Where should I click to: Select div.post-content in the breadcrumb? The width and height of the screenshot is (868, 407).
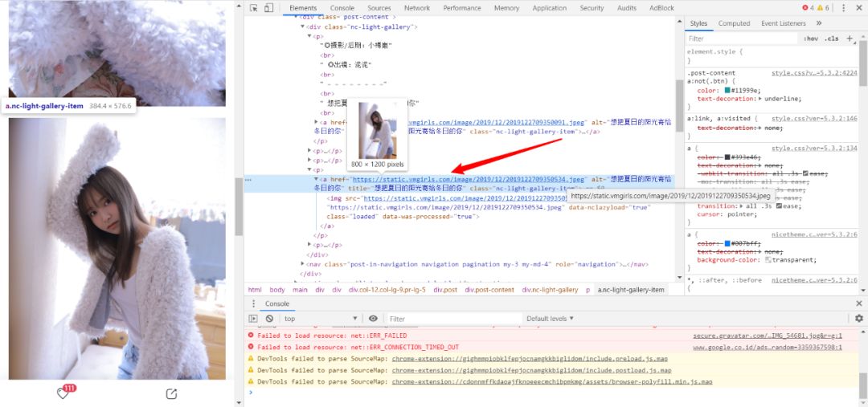pos(489,290)
